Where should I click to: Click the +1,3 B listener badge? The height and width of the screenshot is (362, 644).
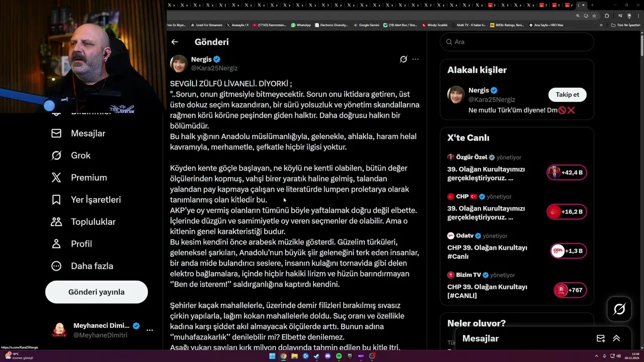569,251
